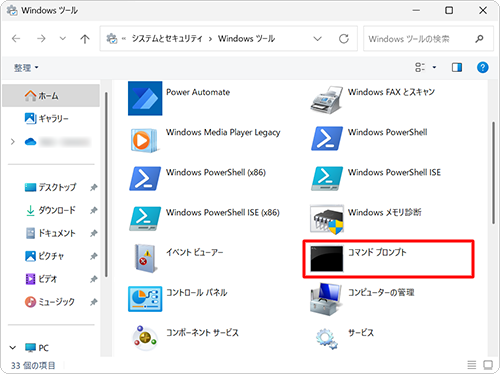Expand the address bar history dropdown
Viewport: 500px width, 374px height.
(x=318, y=39)
